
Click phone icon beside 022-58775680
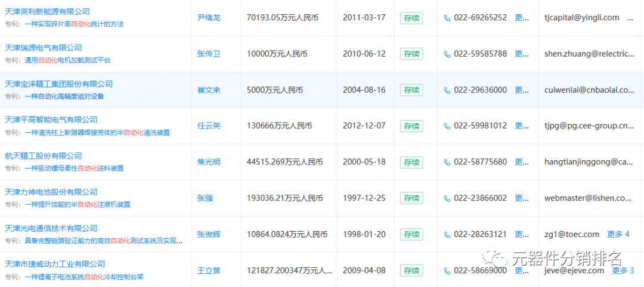click(x=447, y=162)
